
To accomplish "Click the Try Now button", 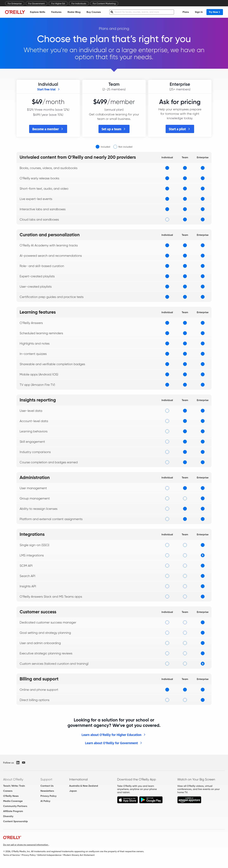I will tap(215, 12).
